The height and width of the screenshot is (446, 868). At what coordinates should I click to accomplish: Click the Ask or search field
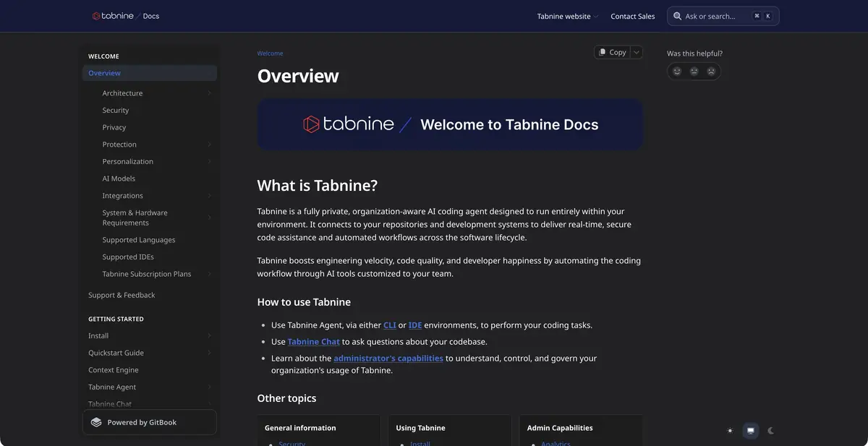(x=723, y=16)
